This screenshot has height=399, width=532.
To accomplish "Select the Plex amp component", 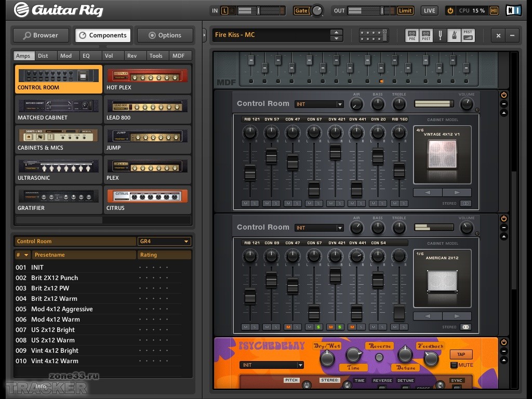I will [x=147, y=170].
